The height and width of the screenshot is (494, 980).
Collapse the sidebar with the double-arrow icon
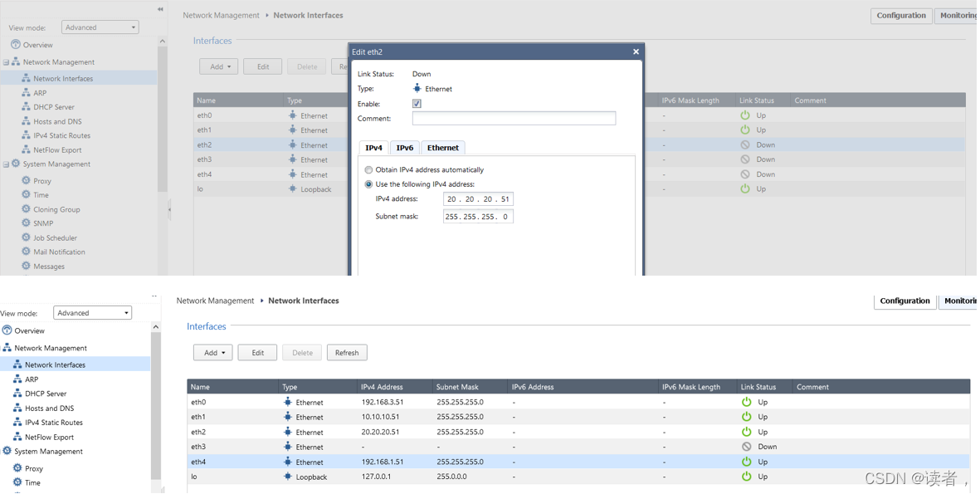pos(161,9)
